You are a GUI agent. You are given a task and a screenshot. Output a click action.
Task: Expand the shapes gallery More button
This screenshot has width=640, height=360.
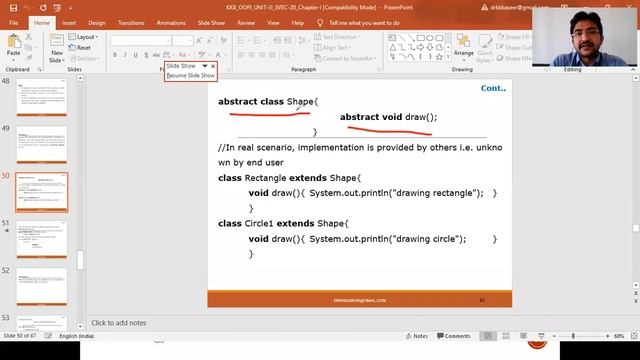tap(448, 57)
